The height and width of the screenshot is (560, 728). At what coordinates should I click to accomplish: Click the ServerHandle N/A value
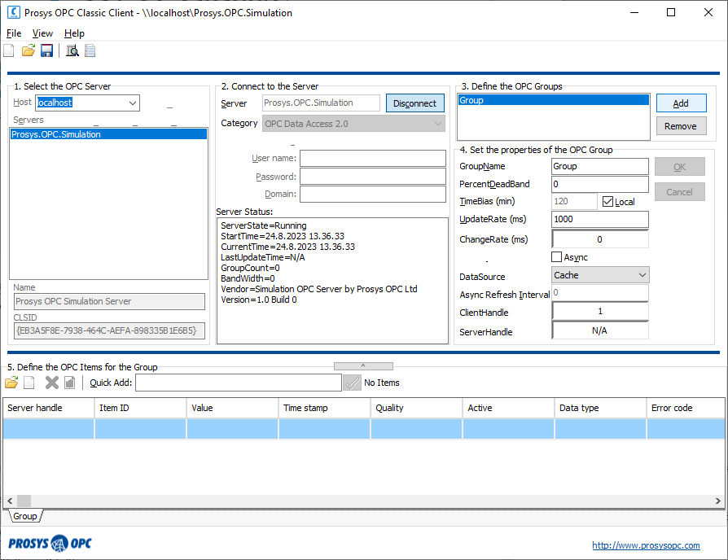[600, 330]
